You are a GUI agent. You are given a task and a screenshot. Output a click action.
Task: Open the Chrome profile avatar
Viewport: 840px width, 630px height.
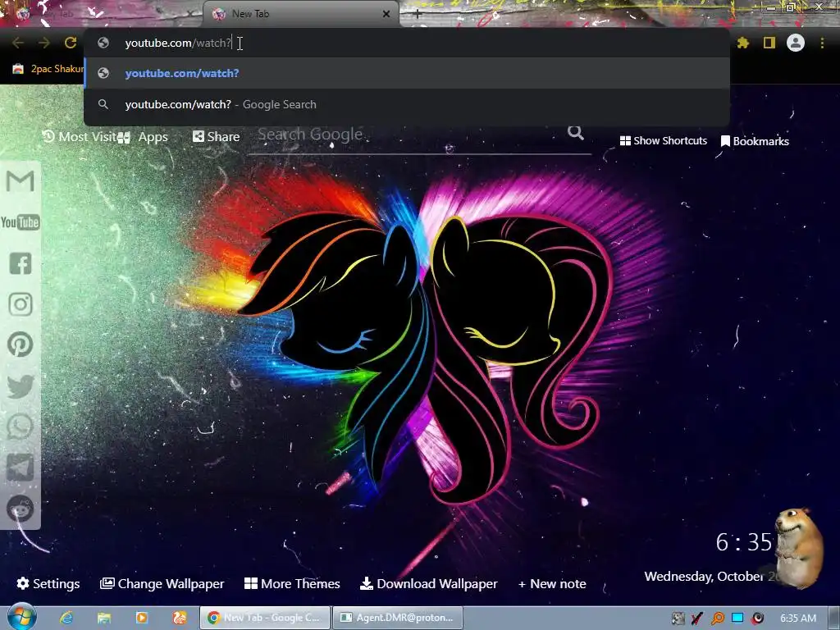[796, 43]
